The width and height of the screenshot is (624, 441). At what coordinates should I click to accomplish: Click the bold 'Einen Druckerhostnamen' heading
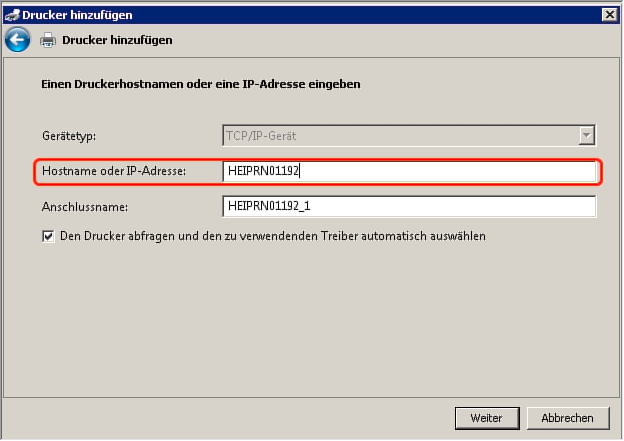pos(200,85)
